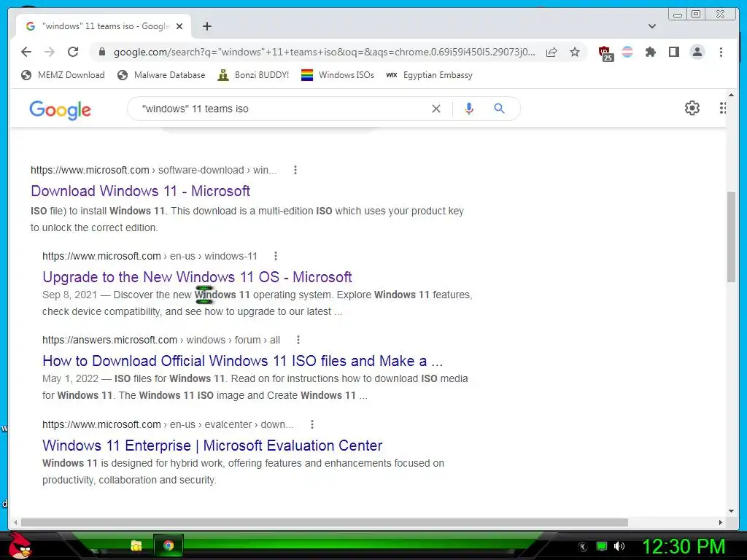Viewport: 747px width, 560px height.
Task: Go back to the previous page
Action: [x=26, y=52]
